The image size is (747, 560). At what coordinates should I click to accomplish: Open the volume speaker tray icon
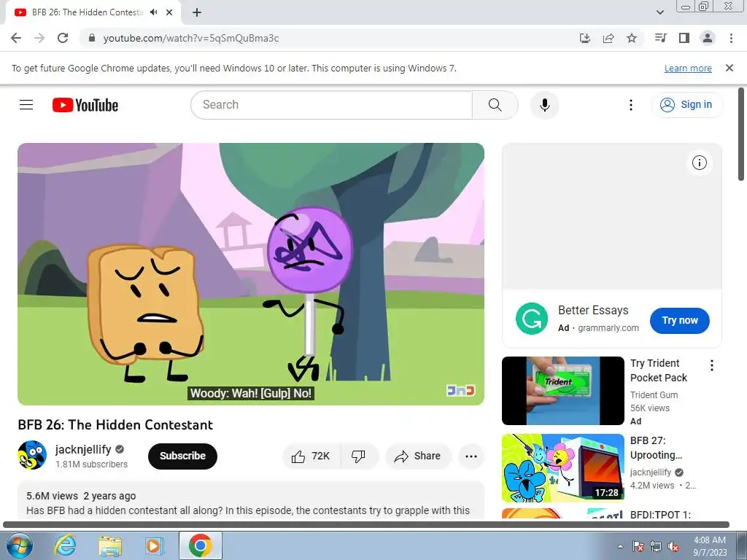pyautogui.click(x=673, y=546)
